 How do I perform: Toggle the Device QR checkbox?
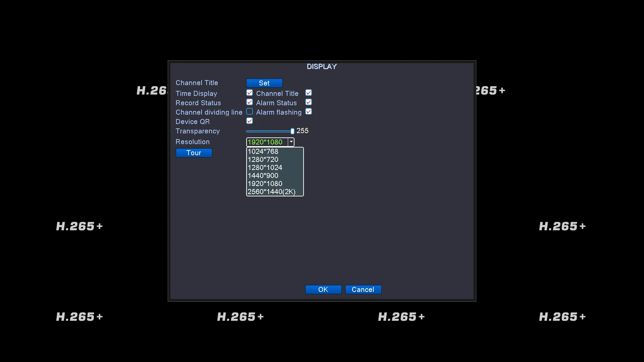(x=250, y=121)
